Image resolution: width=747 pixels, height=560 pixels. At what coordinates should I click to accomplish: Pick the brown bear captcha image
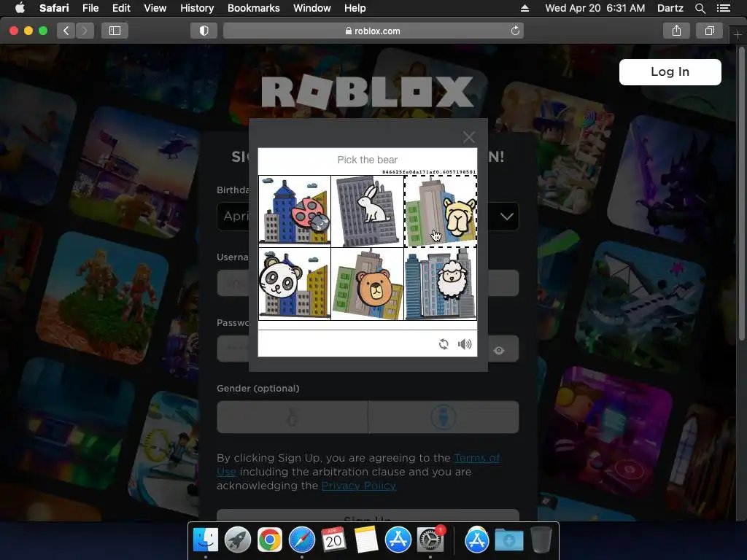368,284
